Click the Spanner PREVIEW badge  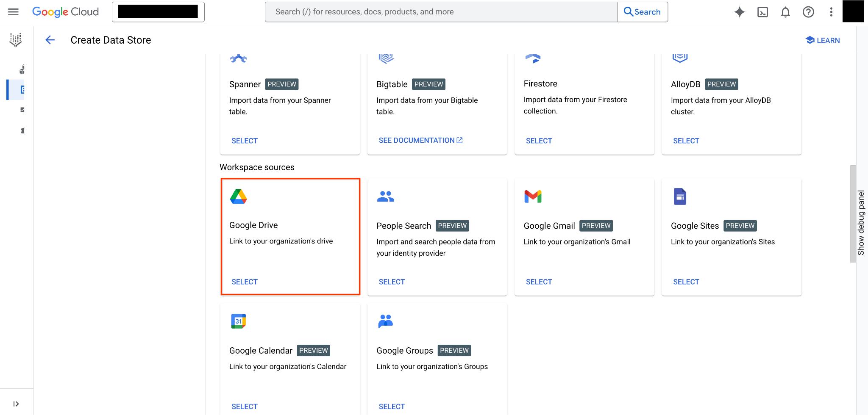pos(282,84)
